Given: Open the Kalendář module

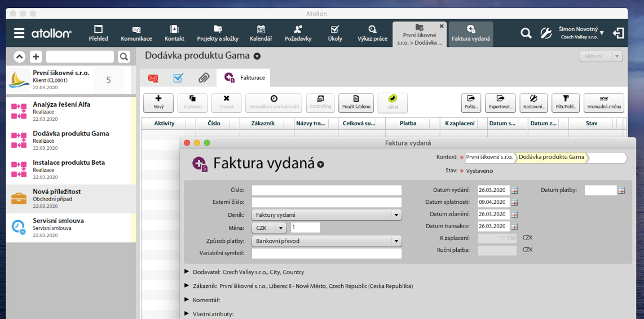Looking at the screenshot, I should click(261, 33).
